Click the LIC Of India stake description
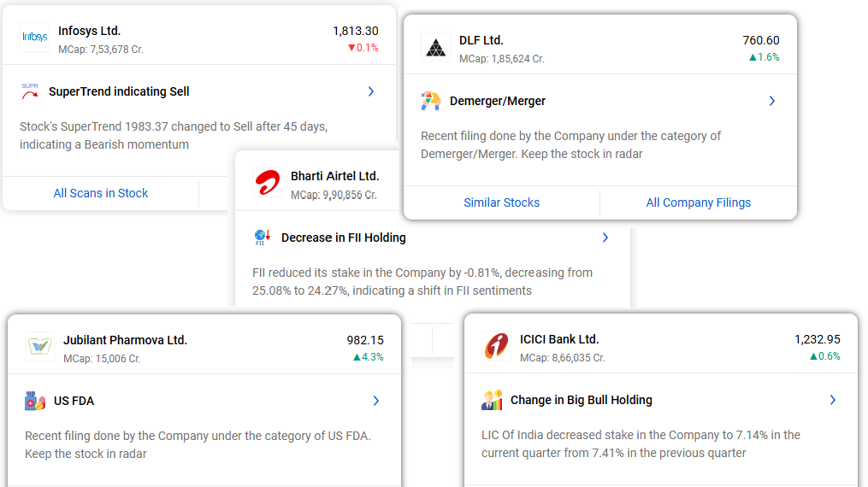 pos(641,444)
